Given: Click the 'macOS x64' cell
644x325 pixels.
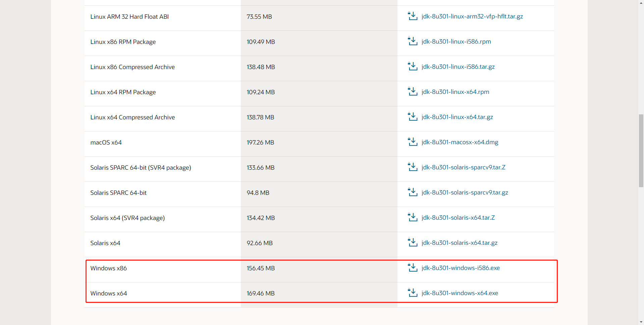Looking at the screenshot, I should click(163, 144).
